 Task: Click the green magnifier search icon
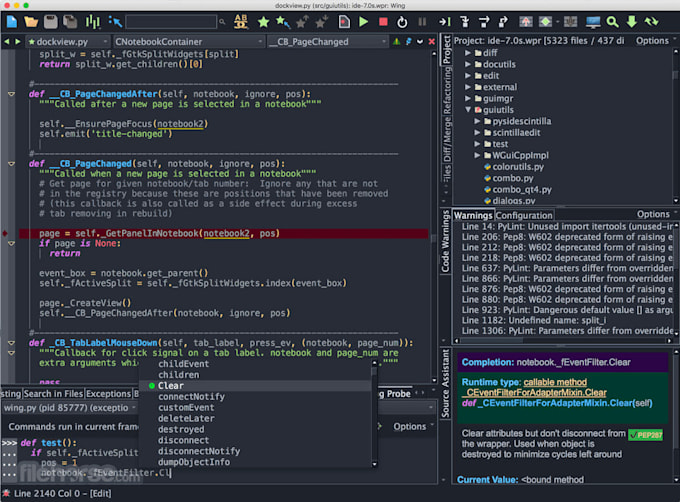click(612, 21)
